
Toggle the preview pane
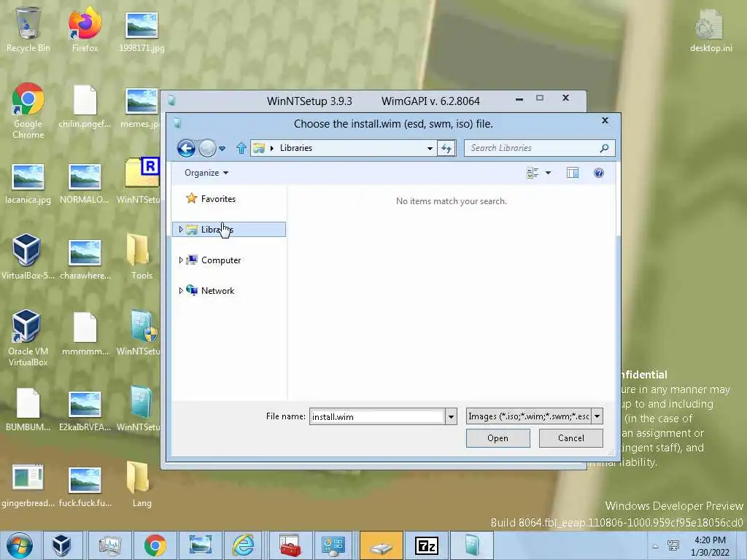573,173
